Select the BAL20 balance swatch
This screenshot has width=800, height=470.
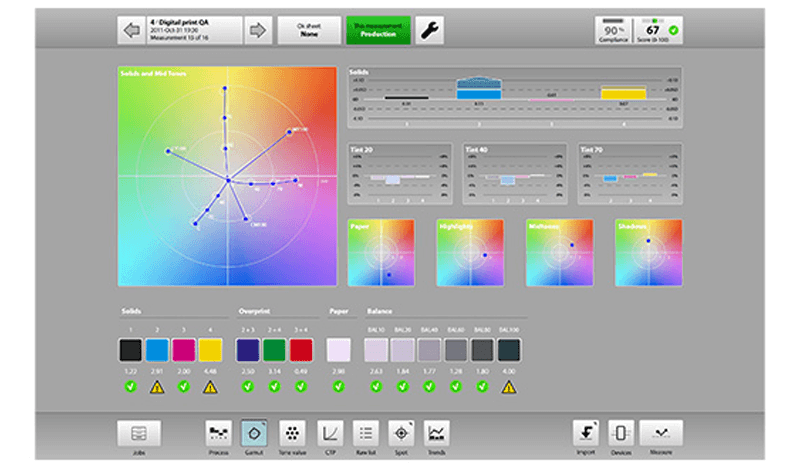pos(403,350)
